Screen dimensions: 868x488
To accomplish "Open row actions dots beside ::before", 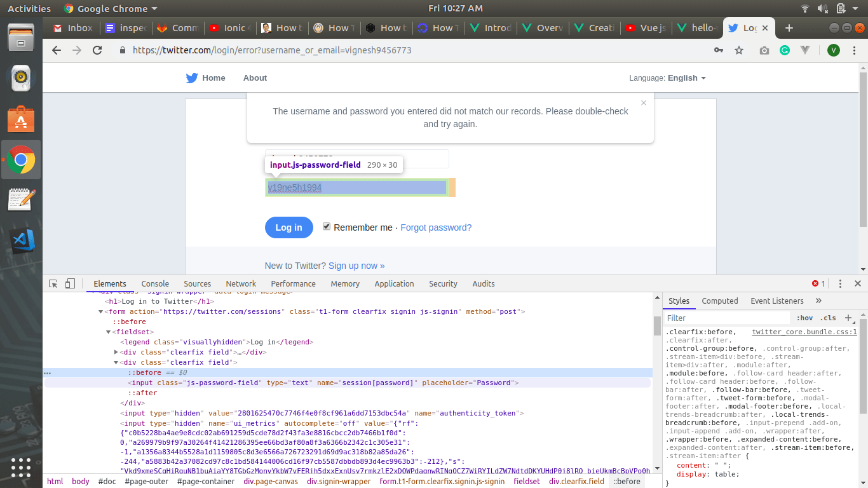I will point(47,373).
